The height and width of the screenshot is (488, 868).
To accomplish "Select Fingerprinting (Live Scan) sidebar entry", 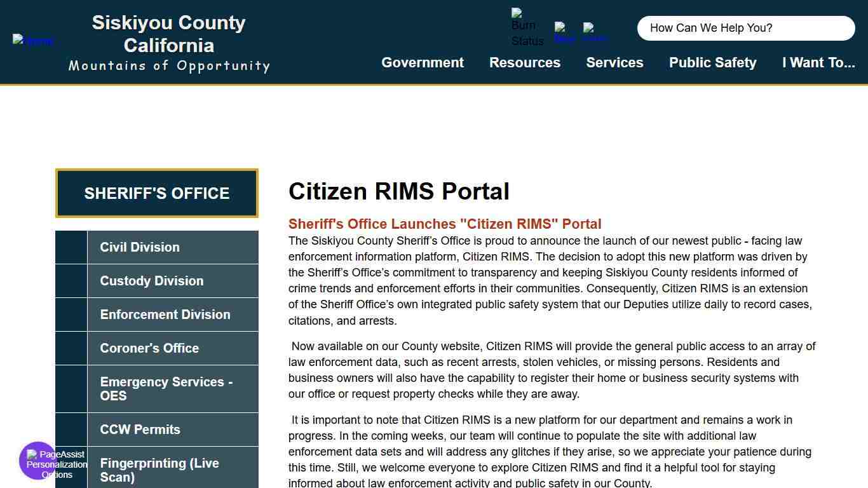I will [159, 470].
